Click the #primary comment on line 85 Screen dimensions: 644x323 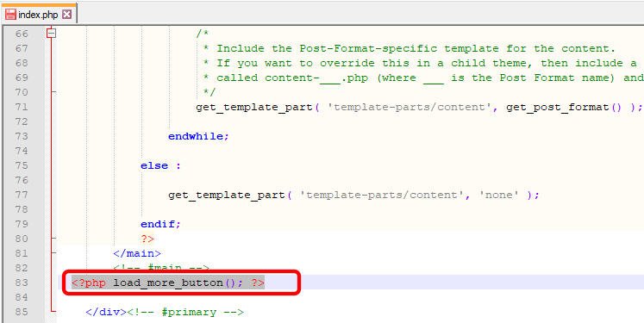pos(185,312)
